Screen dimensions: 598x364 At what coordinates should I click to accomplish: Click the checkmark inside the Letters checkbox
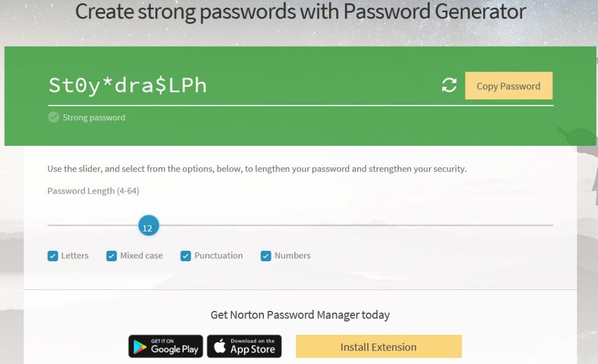coord(52,256)
